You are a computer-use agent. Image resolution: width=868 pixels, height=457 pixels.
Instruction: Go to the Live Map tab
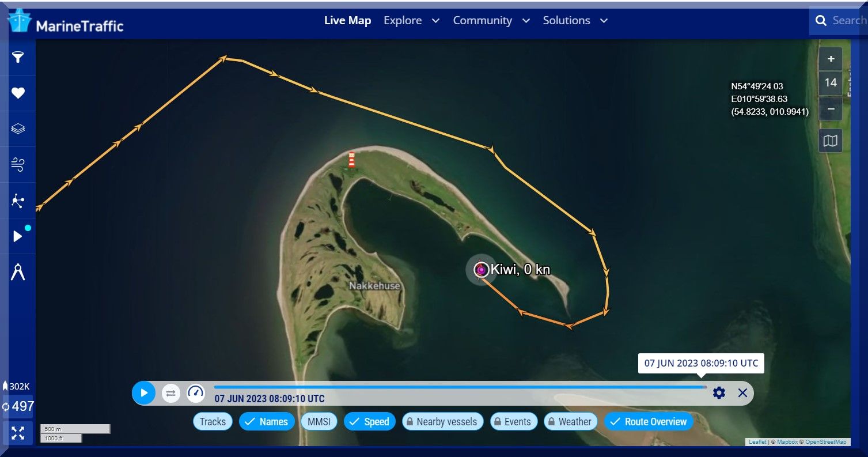pos(347,20)
